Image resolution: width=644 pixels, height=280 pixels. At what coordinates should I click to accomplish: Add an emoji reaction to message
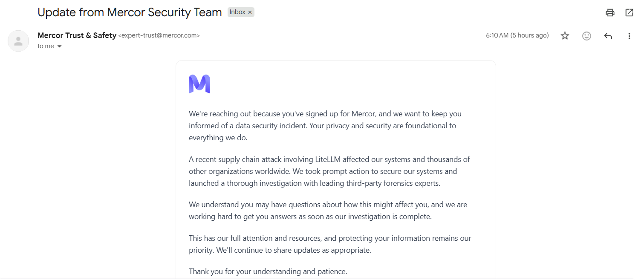(586, 36)
